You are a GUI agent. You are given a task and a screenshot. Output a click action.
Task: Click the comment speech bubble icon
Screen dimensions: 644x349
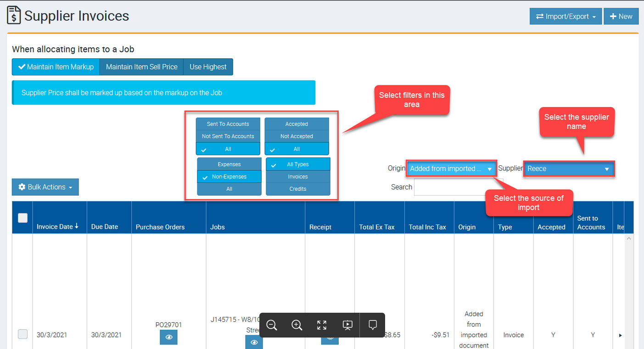point(373,325)
